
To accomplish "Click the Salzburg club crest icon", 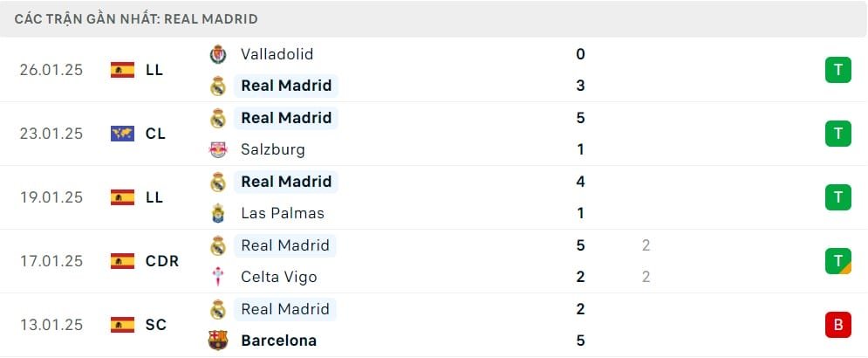I will pyautogui.click(x=218, y=149).
